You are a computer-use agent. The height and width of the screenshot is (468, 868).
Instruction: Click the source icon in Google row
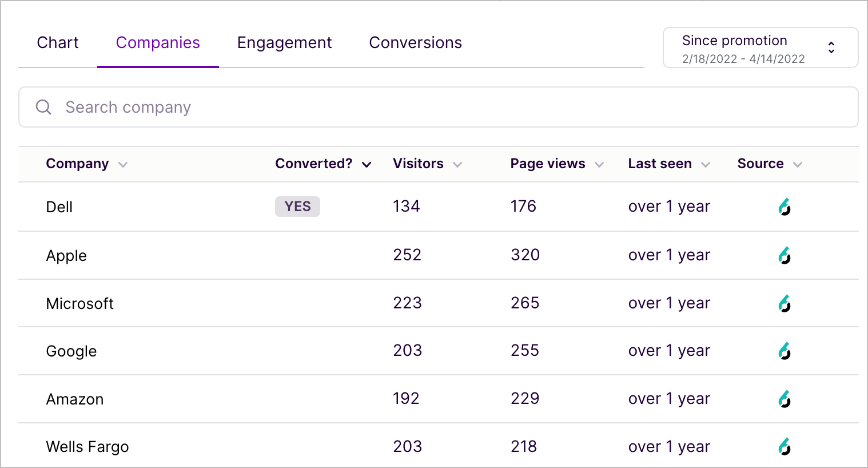785,351
